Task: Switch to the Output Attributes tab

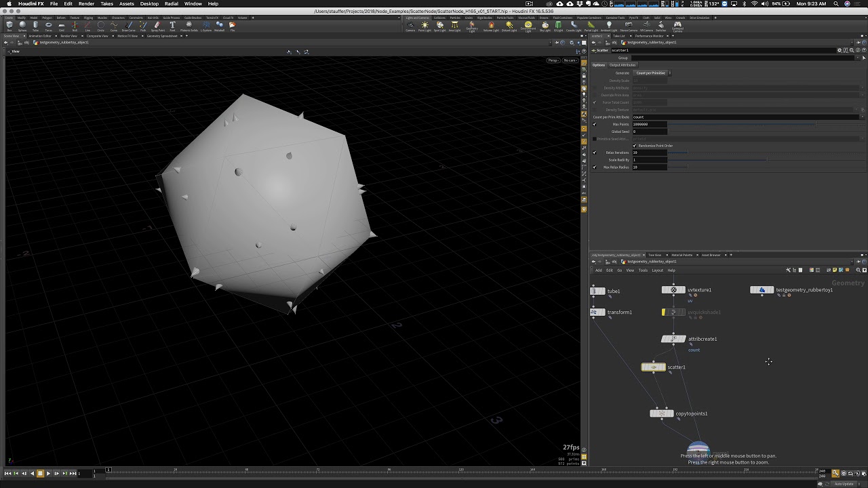Action: (x=623, y=65)
